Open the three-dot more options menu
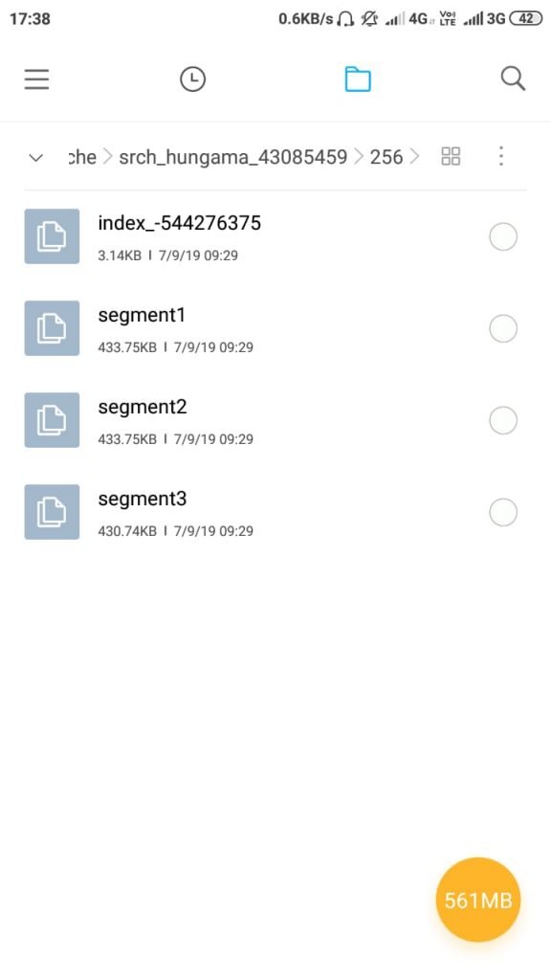This screenshot has width=551, height=980. pos(501,156)
